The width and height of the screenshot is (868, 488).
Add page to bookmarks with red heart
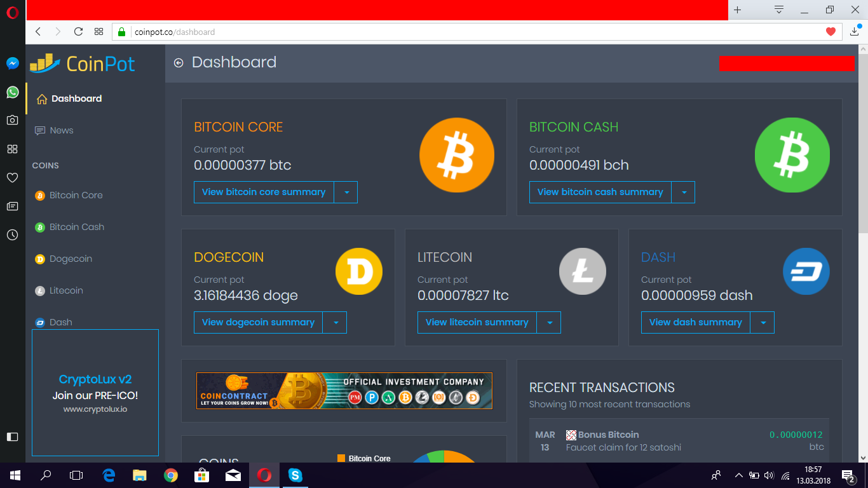pyautogui.click(x=831, y=32)
